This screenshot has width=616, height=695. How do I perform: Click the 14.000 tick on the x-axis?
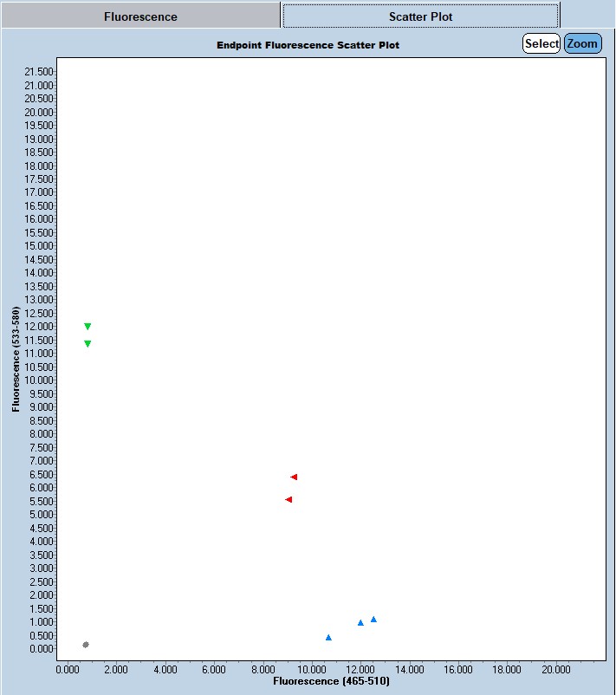pyautogui.click(x=410, y=669)
